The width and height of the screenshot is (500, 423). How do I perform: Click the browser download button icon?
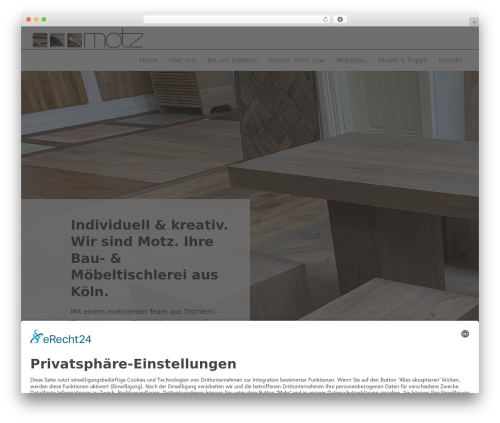pos(340,20)
